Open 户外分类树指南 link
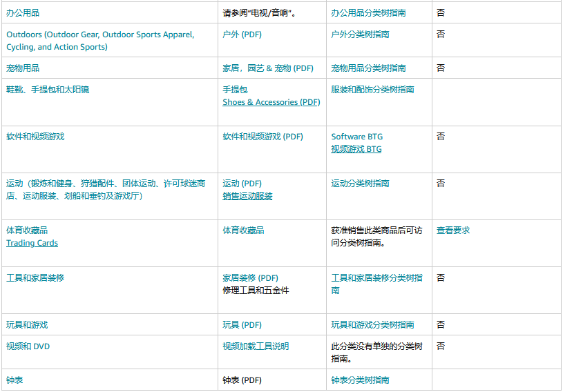Screen dimensions: 563x392 (x=360, y=35)
